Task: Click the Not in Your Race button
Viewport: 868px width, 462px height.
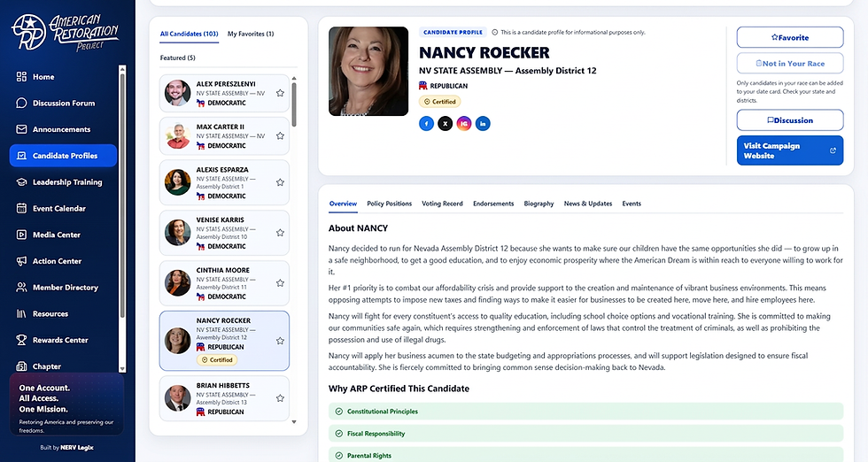Action: (790, 64)
